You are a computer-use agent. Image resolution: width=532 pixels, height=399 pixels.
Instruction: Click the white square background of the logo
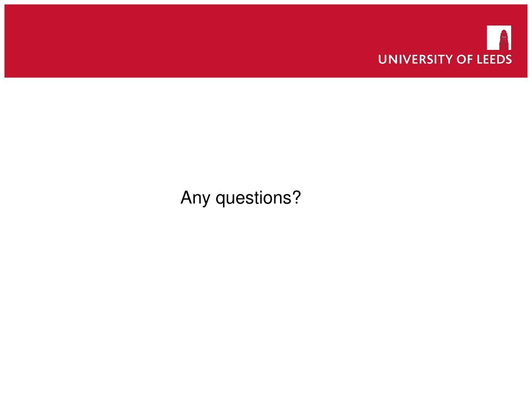click(493, 37)
